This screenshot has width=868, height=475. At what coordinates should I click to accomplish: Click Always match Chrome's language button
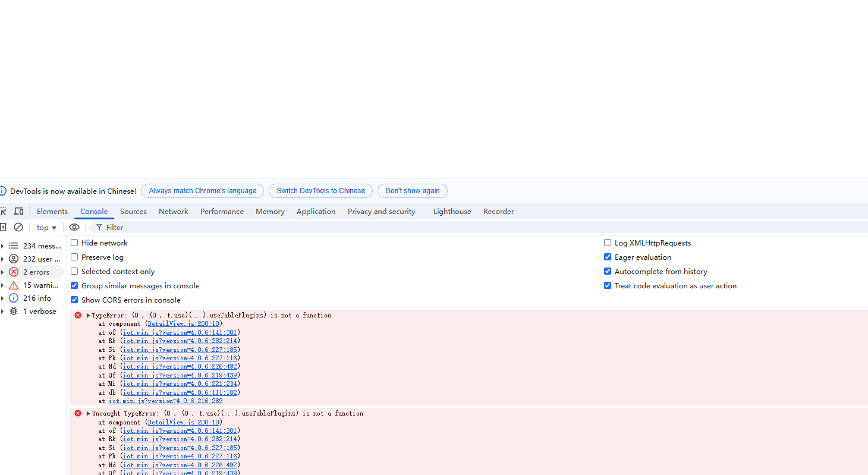(202, 191)
